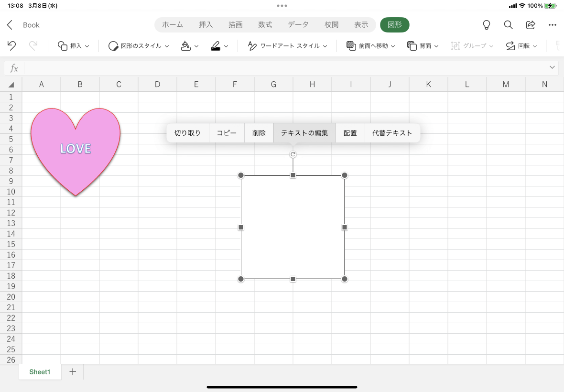The width and height of the screenshot is (564, 392).
Task: Expand the 回転 chevron
Action: (x=535, y=46)
